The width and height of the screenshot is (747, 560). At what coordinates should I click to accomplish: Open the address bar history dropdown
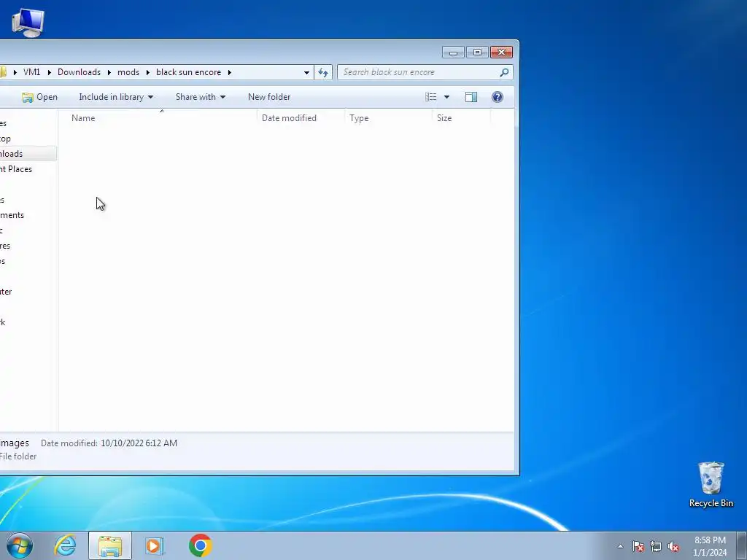(x=306, y=72)
